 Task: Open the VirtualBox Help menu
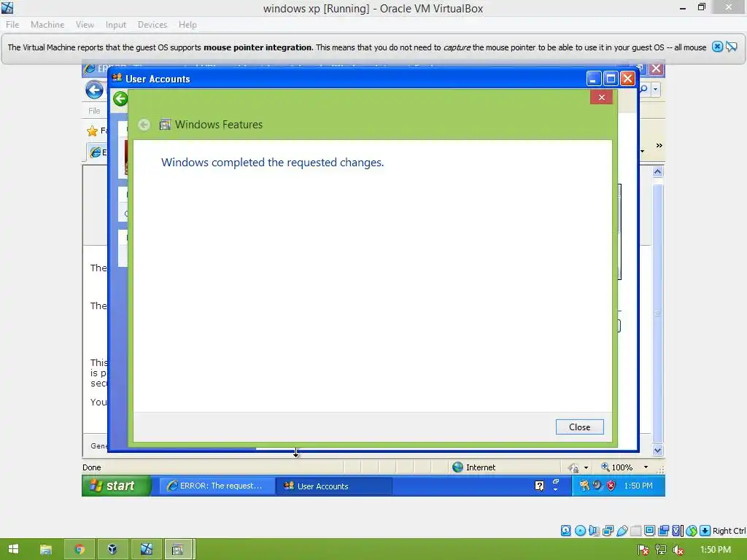pyautogui.click(x=187, y=25)
